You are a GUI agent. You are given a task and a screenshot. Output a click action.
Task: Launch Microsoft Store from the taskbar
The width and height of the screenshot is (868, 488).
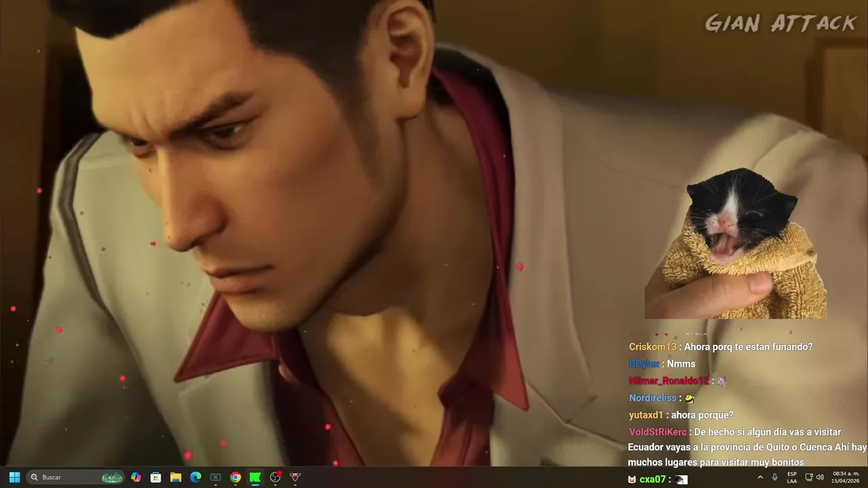(155, 477)
